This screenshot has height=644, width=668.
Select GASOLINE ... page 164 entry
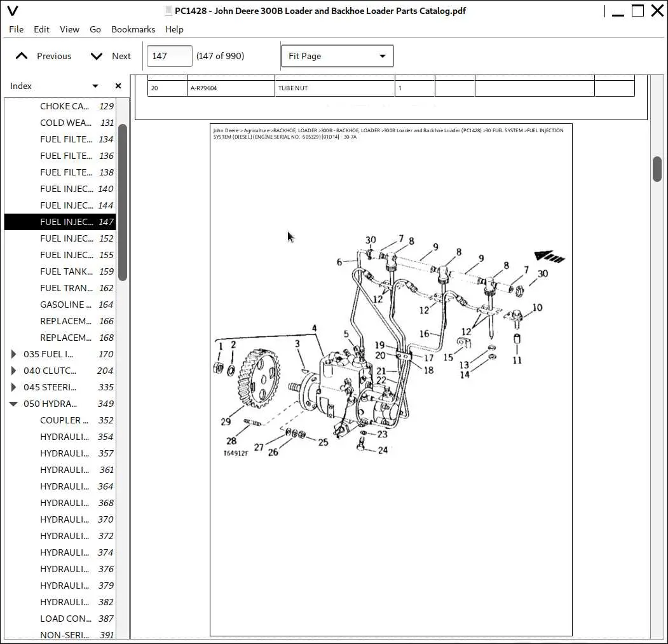click(60, 305)
